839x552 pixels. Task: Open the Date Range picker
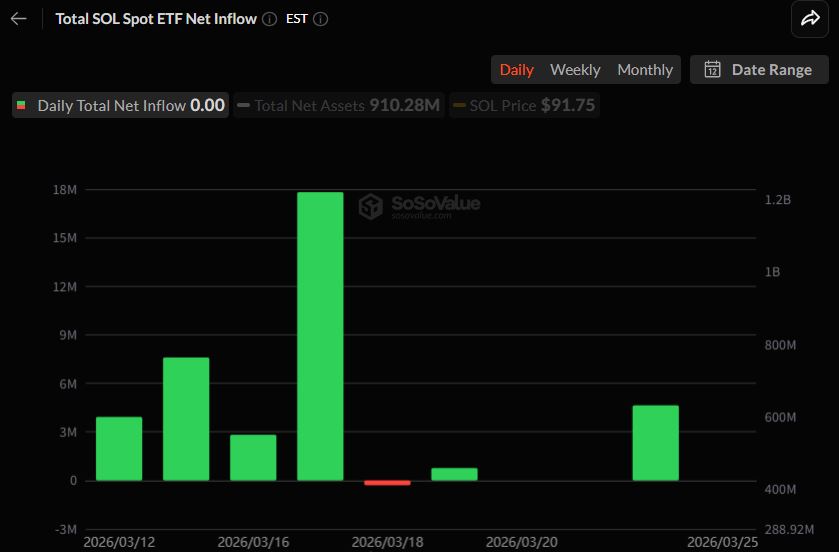pyautogui.click(x=759, y=69)
